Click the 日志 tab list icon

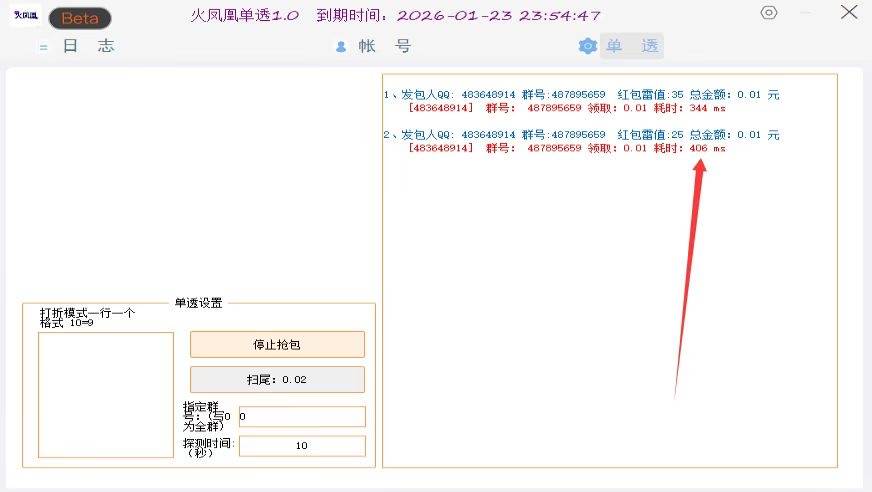click(x=43, y=47)
